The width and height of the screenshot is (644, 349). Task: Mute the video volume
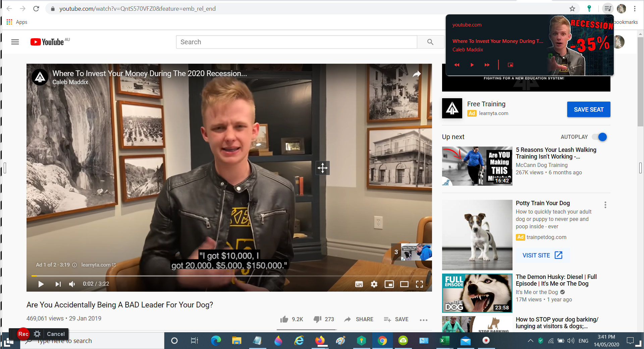pos(72,284)
